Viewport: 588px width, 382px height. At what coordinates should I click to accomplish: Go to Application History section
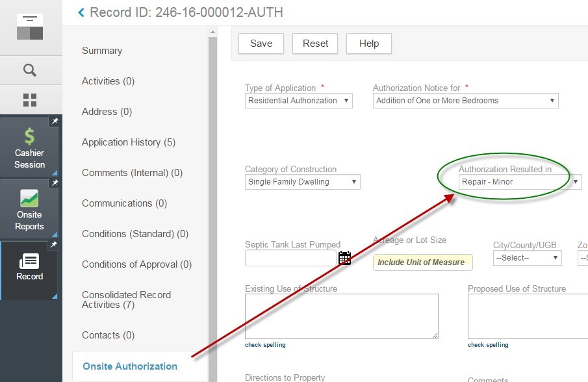coord(128,142)
